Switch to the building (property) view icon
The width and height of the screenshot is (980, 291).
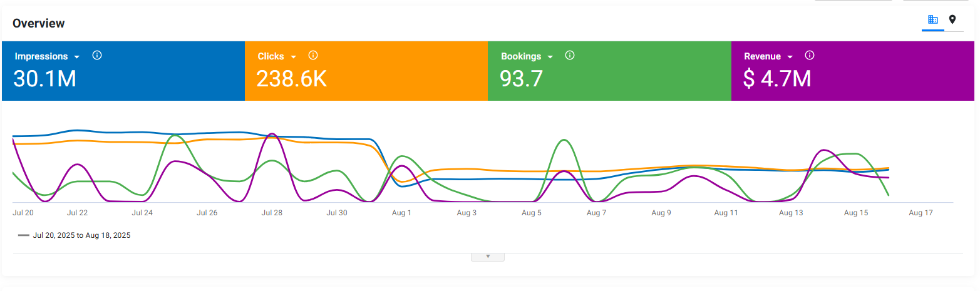tap(932, 20)
